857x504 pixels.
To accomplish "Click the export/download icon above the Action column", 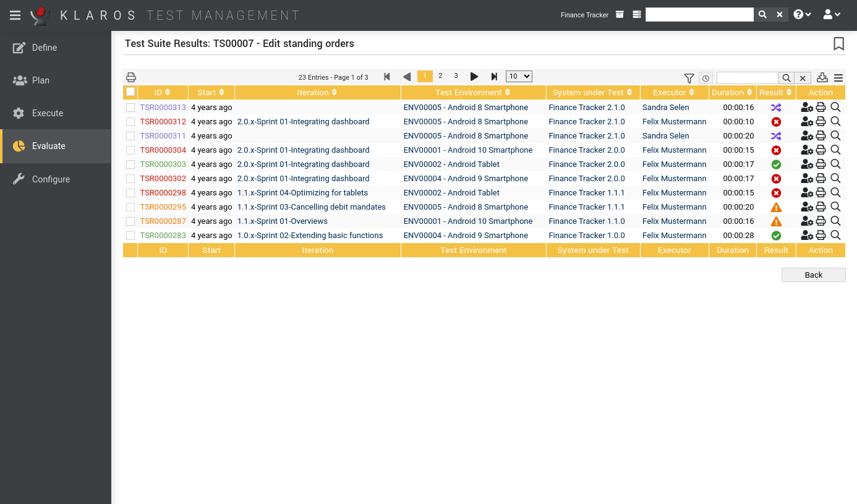I will click(822, 78).
